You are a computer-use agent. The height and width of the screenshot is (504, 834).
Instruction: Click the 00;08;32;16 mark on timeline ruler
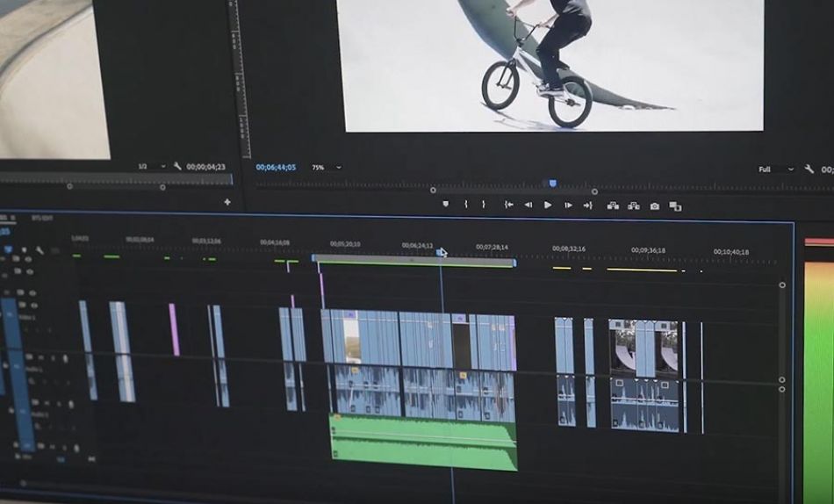coord(569,248)
